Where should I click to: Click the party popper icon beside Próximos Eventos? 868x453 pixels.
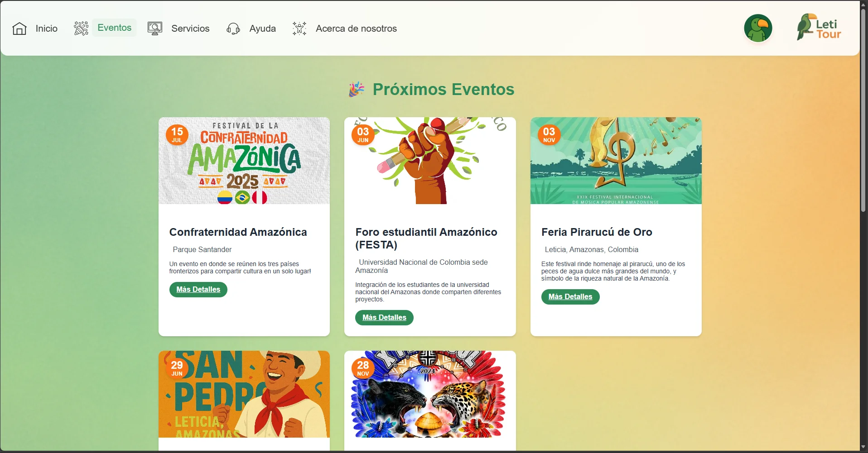(357, 89)
